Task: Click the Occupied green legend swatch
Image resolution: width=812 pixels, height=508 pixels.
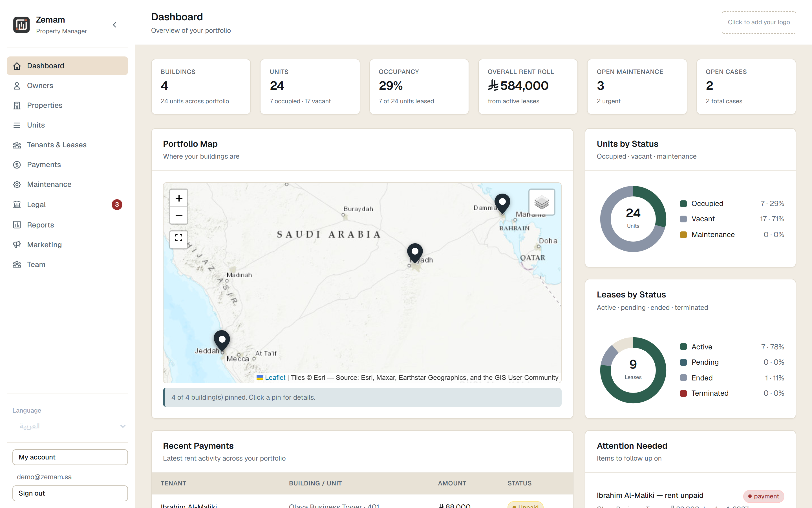Action: coord(683,203)
